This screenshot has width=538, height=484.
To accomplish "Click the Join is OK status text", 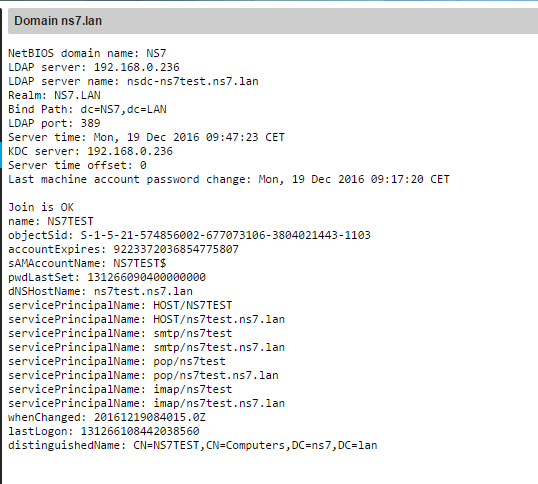I will [x=41, y=207].
